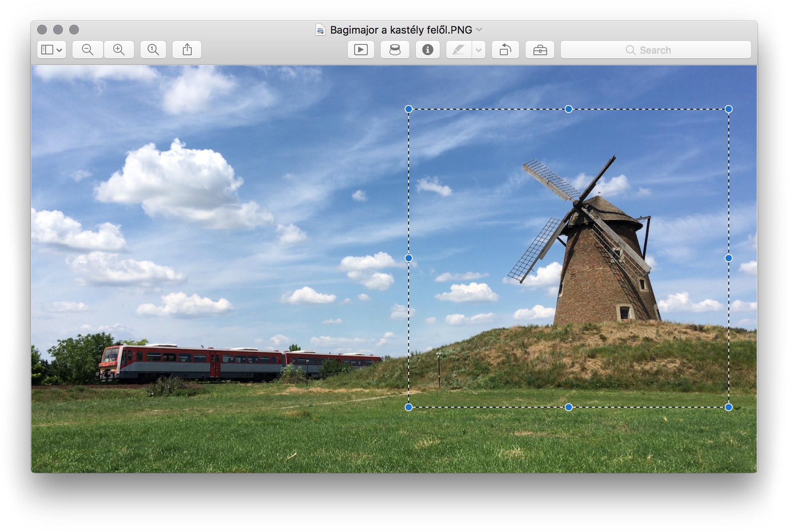Click the close window button
Viewport: 790px width, 532px height.
click(x=42, y=30)
